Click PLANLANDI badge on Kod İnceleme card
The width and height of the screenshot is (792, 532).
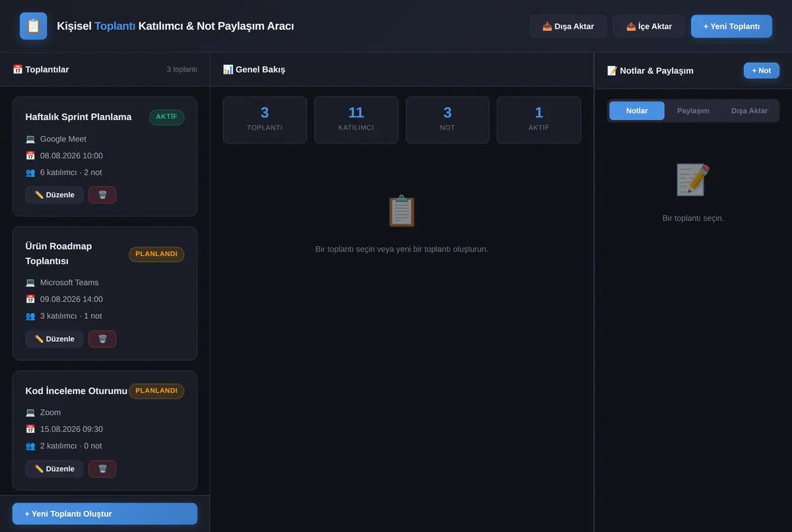tap(156, 391)
